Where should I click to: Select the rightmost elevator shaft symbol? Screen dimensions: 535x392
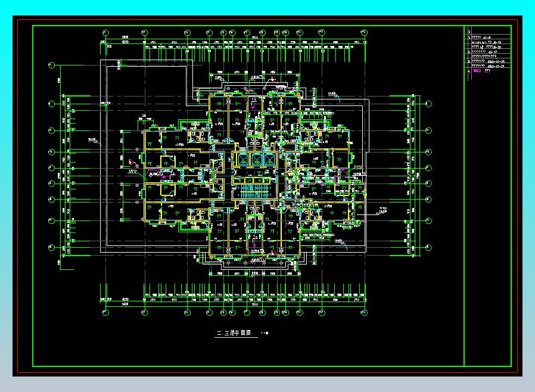coord(269,160)
